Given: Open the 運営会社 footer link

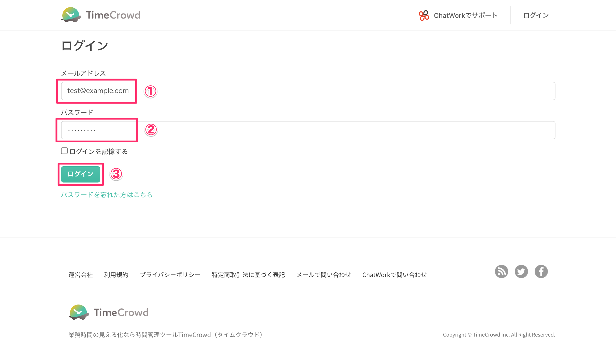Looking at the screenshot, I should (80, 275).
